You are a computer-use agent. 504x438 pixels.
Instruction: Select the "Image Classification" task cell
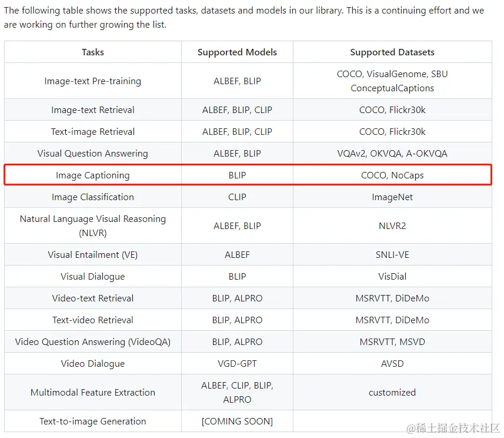click(x=93, y=197)
